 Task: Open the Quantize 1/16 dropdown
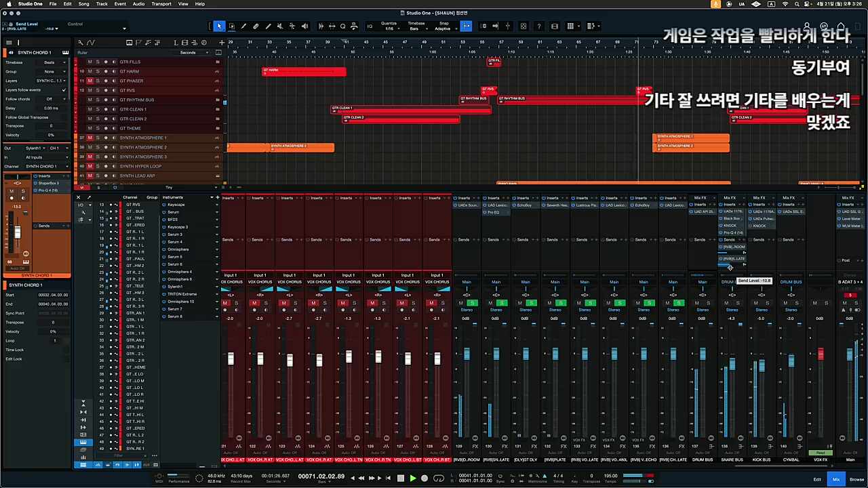tap(389, 28)
